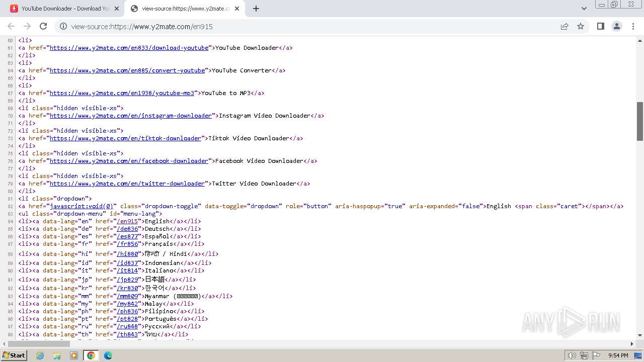
Task: Open the /th843 Thai link
Action: point(127,334)
